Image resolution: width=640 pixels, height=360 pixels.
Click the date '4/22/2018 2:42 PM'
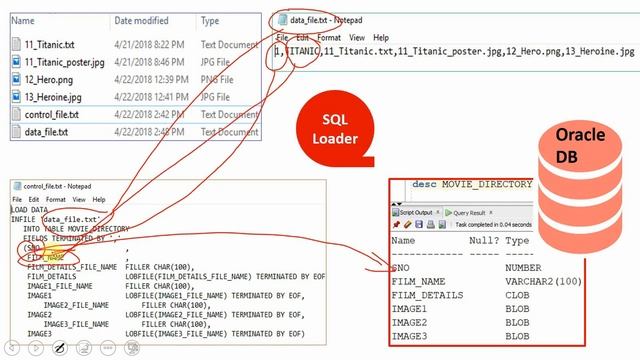click(x=149, y=115)
